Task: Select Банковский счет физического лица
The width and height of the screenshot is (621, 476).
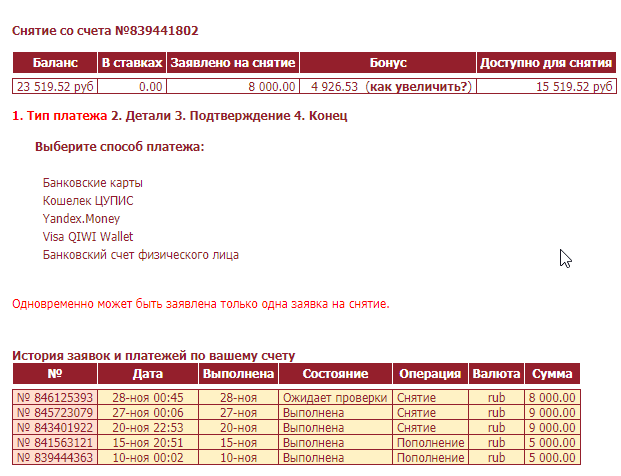Action: (141, 255)
